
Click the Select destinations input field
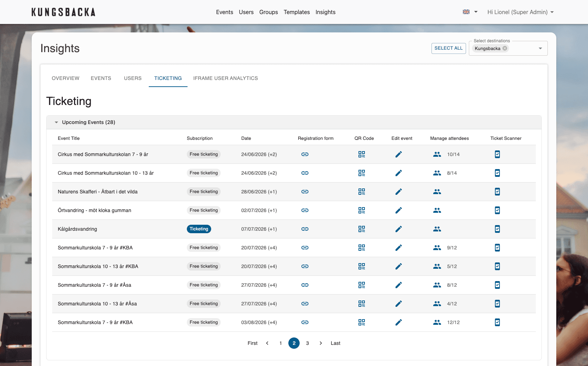[508, 48]
